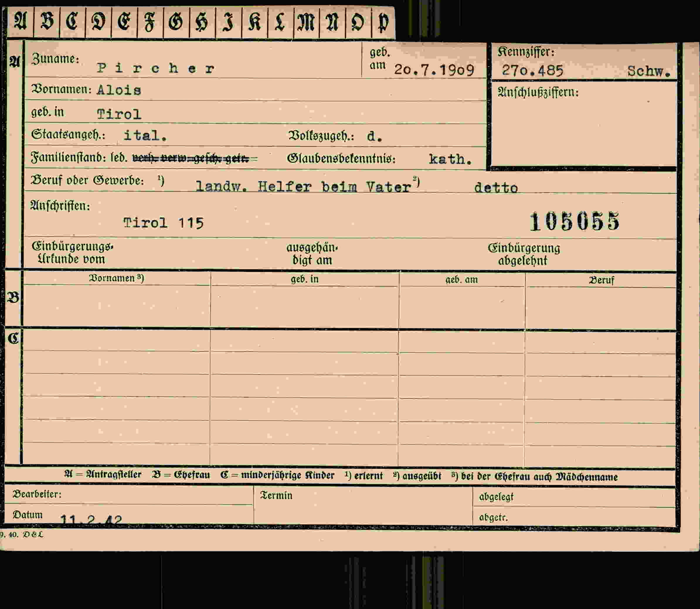Image resolution: width=700 pixels, height=609 pixels.
Task: Click the "Anschlußziffern:" label
Action: click(538, 92)
